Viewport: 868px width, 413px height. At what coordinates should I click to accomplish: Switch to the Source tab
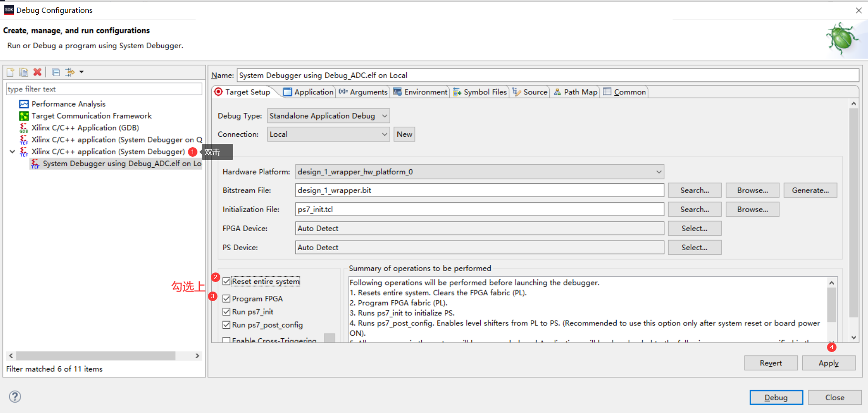[x=530, y=92]
